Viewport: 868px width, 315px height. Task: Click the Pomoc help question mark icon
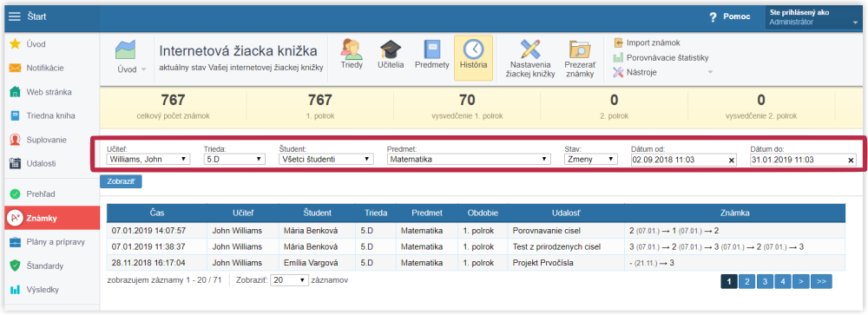click(713, 17)
